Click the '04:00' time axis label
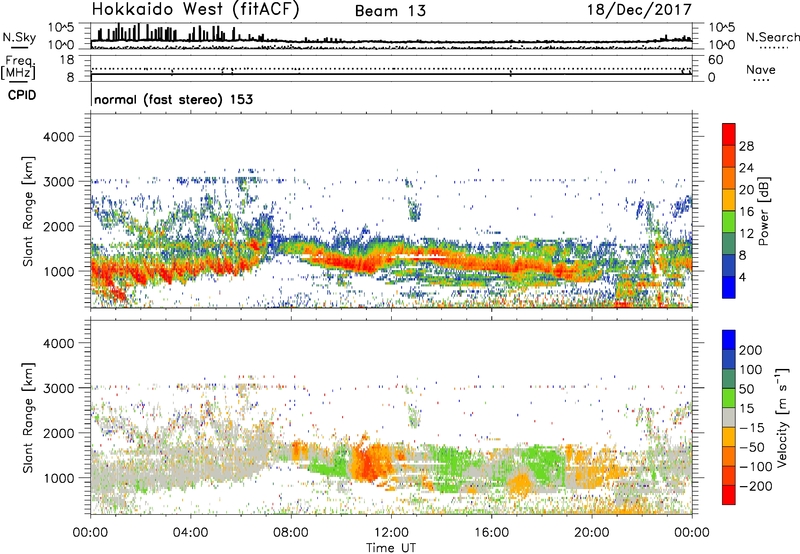This screenshot has width=800, height=554. point(190,533)
